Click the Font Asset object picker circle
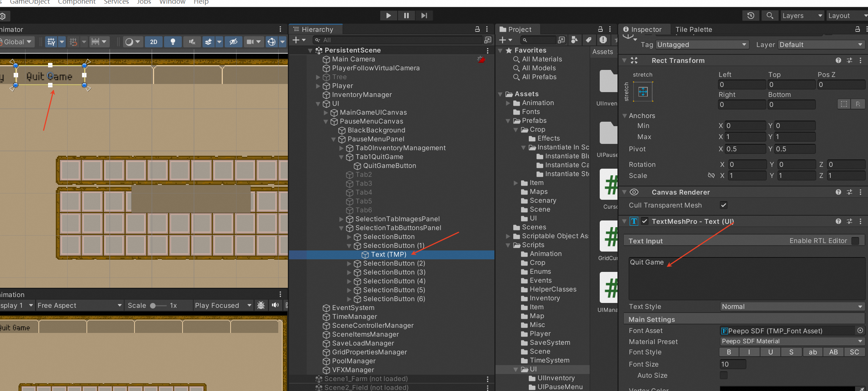 coord(860,331)
